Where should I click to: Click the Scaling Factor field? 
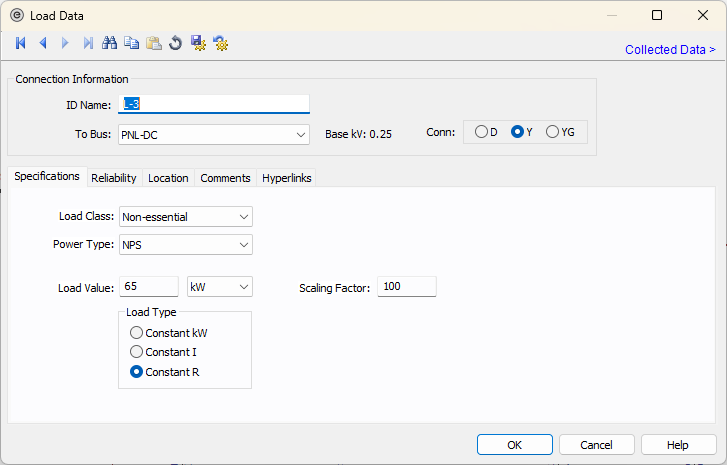tap(407, 287)
